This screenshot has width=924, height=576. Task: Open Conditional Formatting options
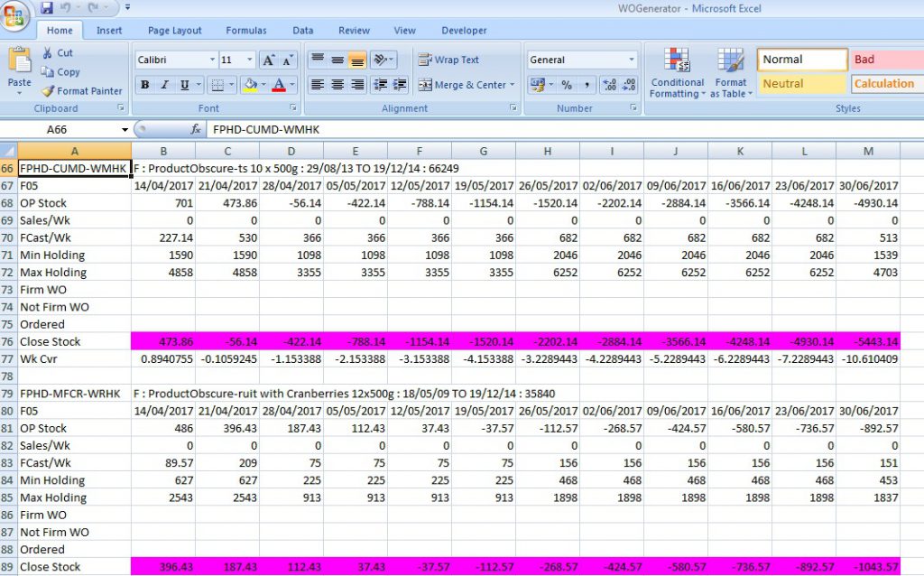[x=677, y=72]
